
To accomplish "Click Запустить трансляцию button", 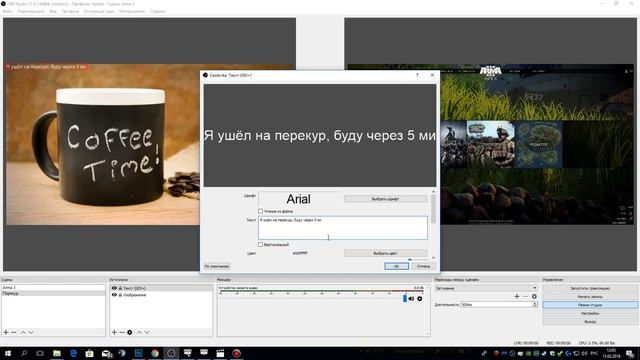I will click(590, 288).
